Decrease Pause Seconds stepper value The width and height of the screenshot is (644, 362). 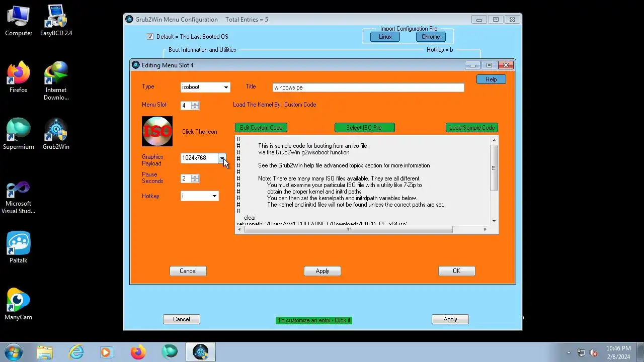[x=195, y=180]
